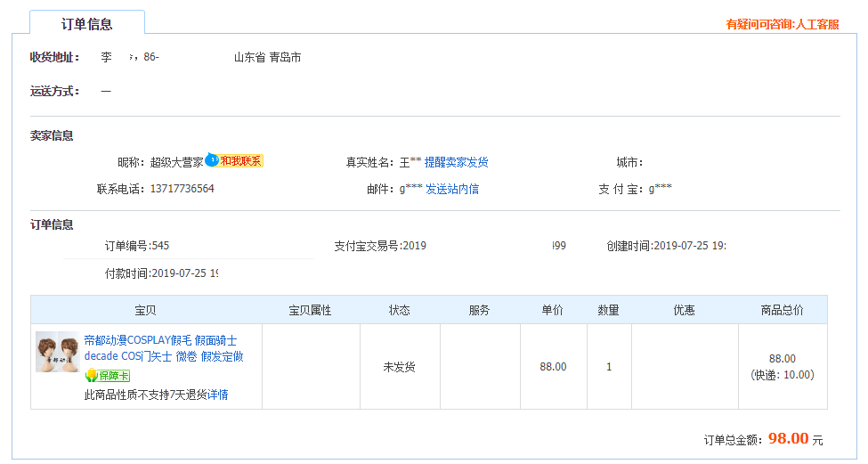Click 发送站内信 to message seller
This screenshot has width=868, height=464.
pyautogui.click(x=451, y=189)
